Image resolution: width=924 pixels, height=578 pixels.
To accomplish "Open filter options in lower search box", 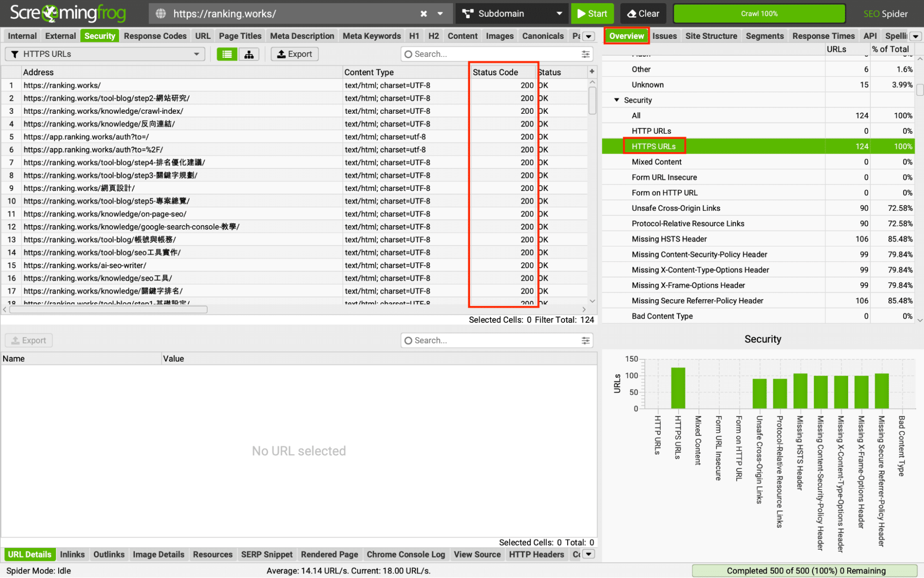I will (586, 341).
